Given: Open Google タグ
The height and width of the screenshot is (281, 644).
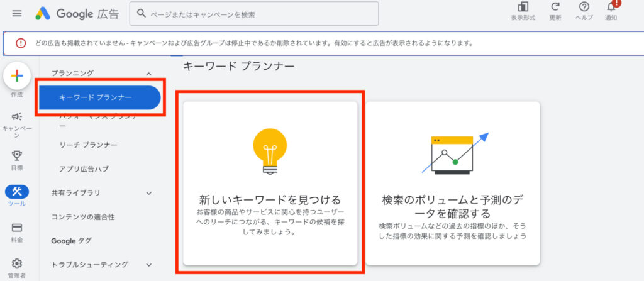Looking at the screenshot, I should coord(72,241).
